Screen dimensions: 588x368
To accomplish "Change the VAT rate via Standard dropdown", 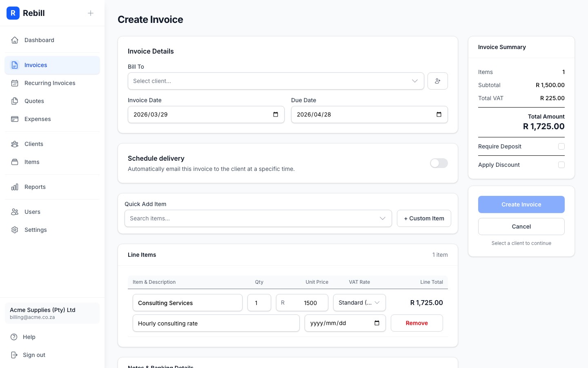I will (359, 303).
